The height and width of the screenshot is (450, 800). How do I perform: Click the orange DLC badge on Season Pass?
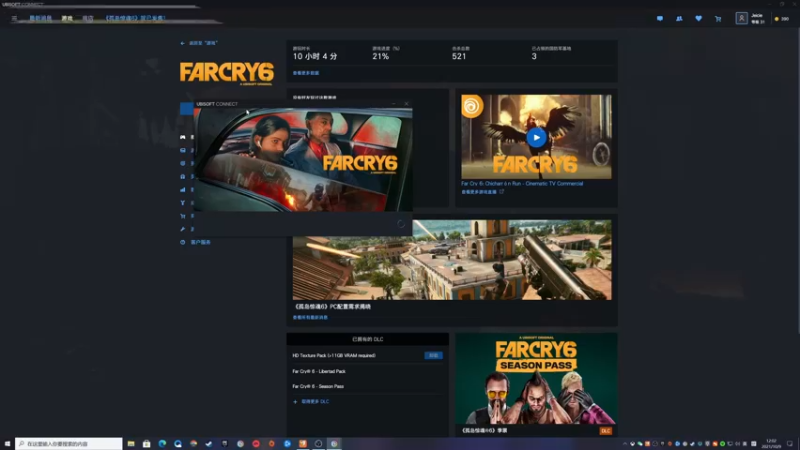click(605, 431)
